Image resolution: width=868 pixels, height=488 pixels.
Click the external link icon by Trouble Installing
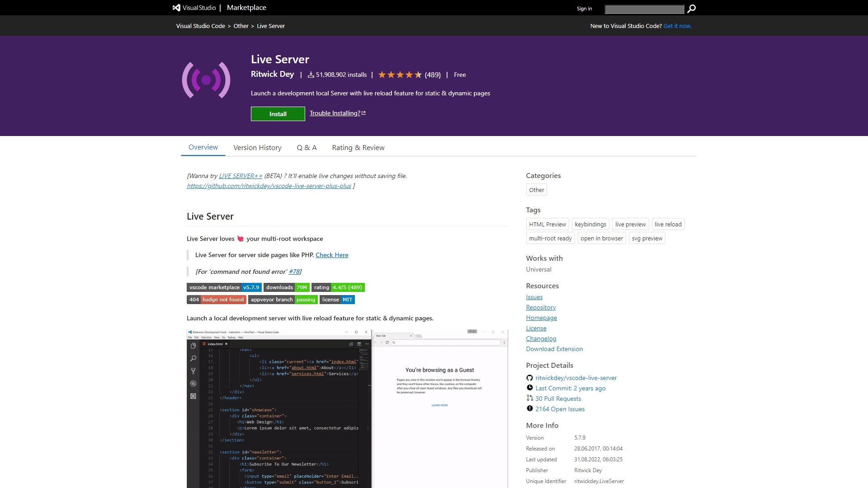[x=363, y=113]
